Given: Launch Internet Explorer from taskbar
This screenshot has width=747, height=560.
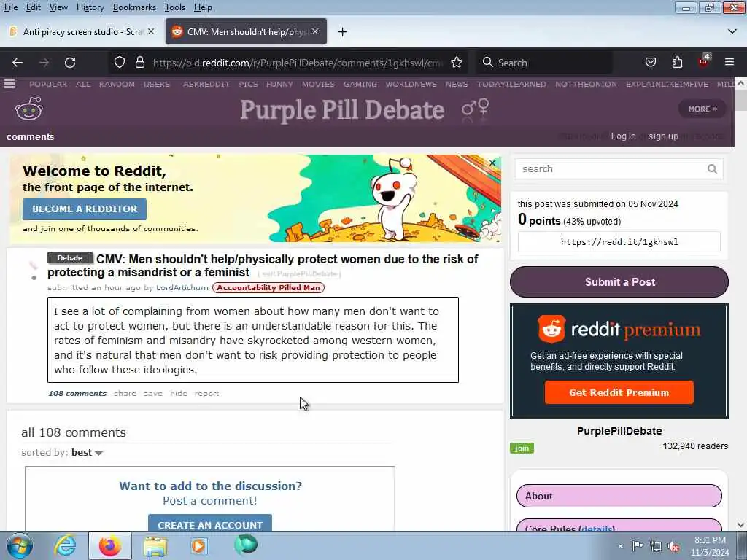Looking at the screenshot, I should click(65, 545).
